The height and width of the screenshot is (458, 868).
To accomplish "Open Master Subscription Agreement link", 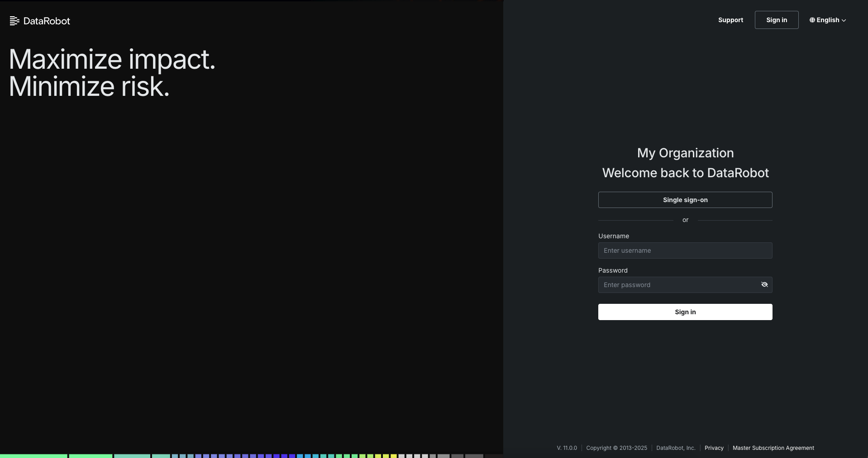I will (773, 448).
